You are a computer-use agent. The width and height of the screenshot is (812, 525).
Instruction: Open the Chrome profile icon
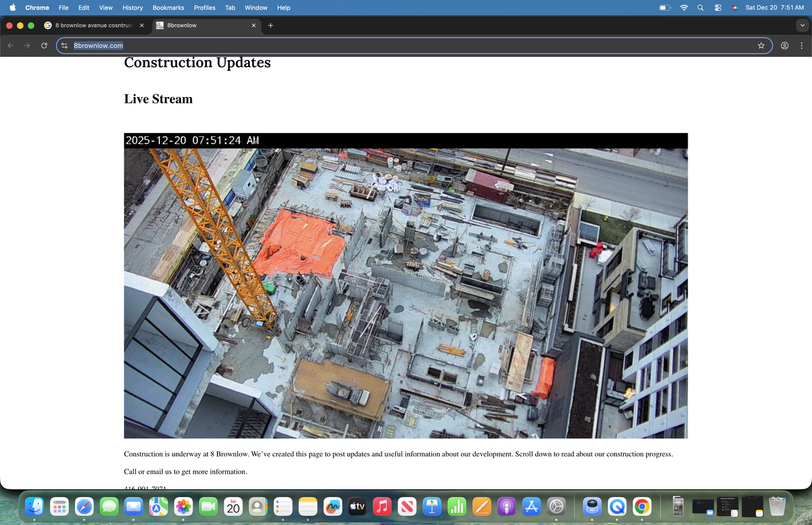point(785,46)
